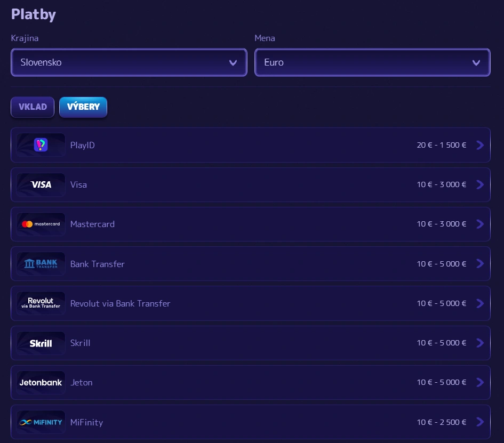Expand the Skrill row chevron arrow
This screenshot has height=443, width=504.
tap(479, 343)
